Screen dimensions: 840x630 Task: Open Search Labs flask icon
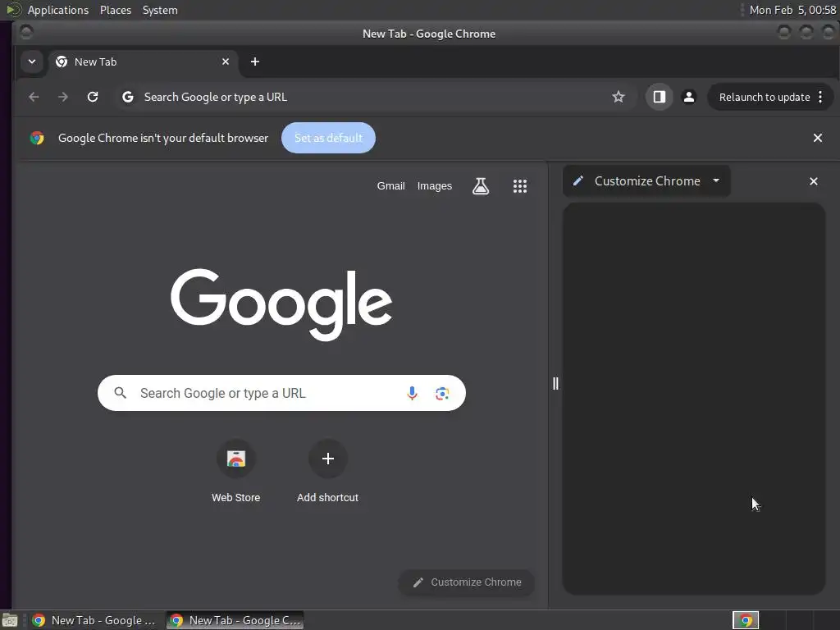point(481,186)
